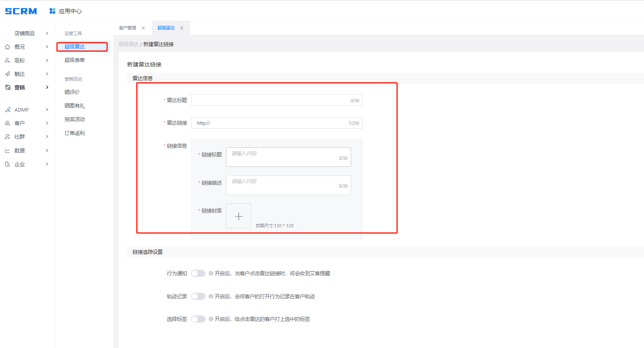644x348 pixels.
Task: Click the 概况 home icon in sidebar
Action: (x=8, y=47)
